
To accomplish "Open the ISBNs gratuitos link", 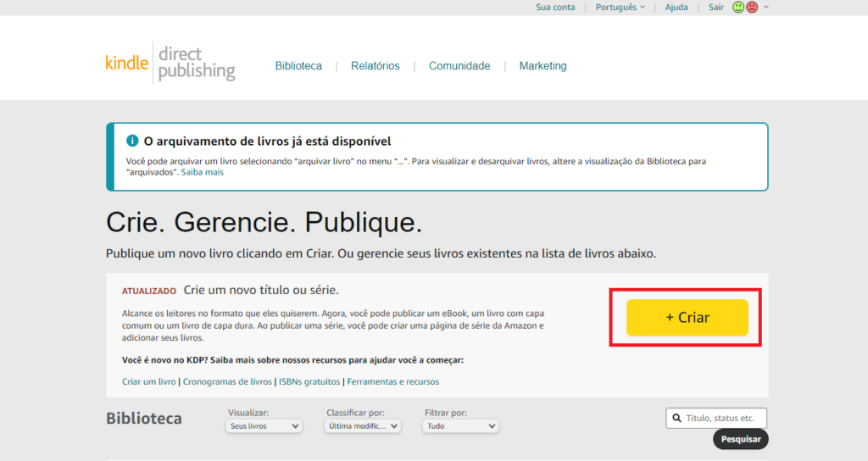I will click(309, 382).
